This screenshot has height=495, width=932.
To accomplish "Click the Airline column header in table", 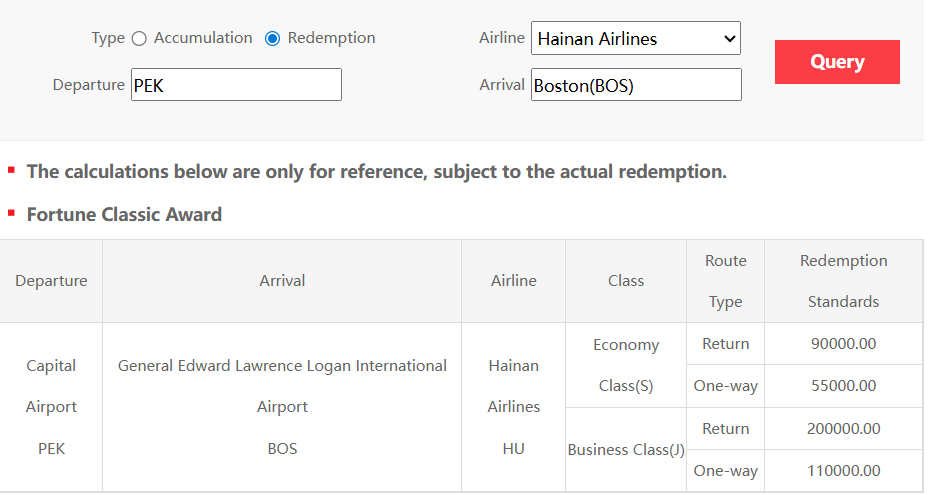I will click(x=514, y=281).
